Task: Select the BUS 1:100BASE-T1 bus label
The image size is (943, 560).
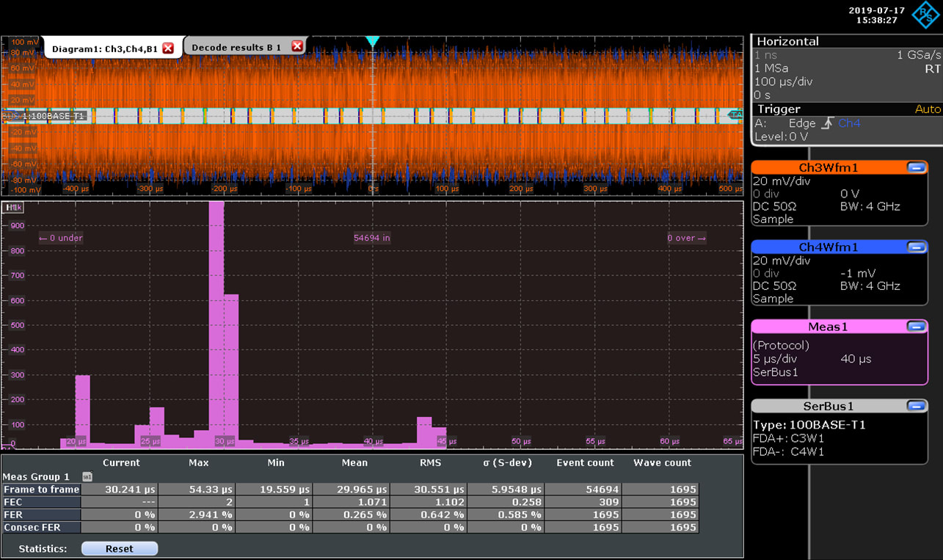Action: (x=44, y=116)
